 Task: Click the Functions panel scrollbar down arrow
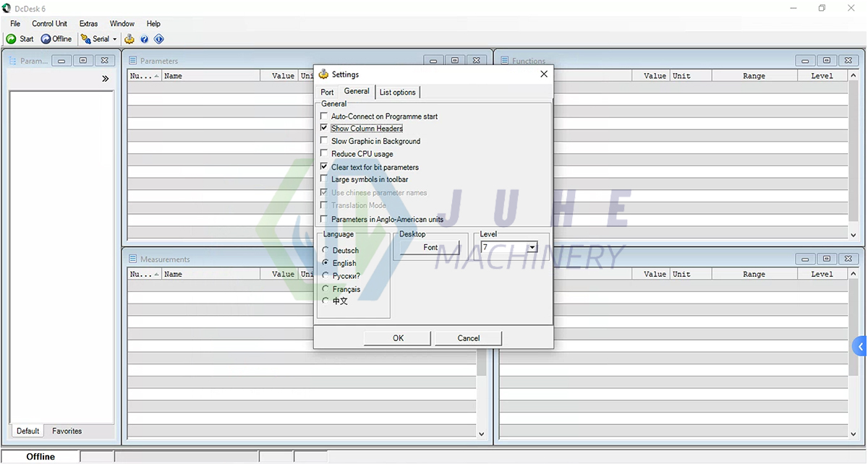(854, 234)
